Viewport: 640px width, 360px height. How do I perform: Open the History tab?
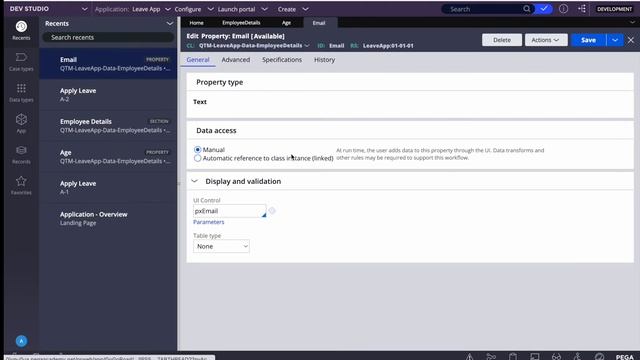pos(324,60)
